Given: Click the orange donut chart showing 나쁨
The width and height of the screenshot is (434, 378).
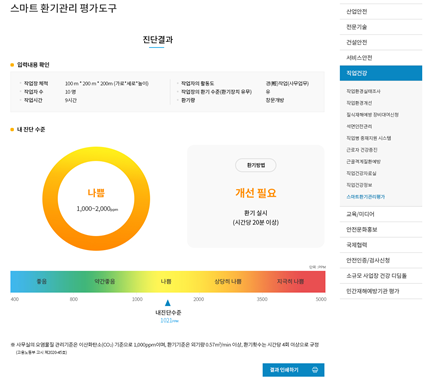Looking at the screenshot, I should tap(96, 199).
